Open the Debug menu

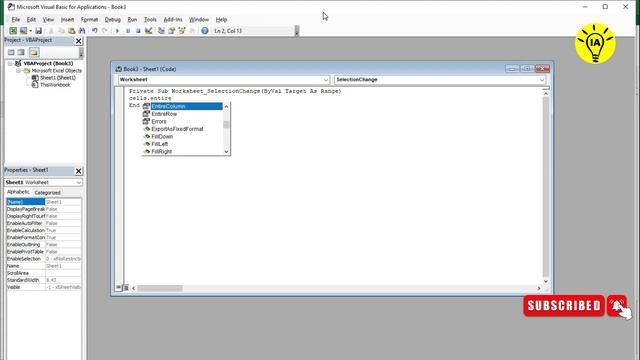[113, 20]
